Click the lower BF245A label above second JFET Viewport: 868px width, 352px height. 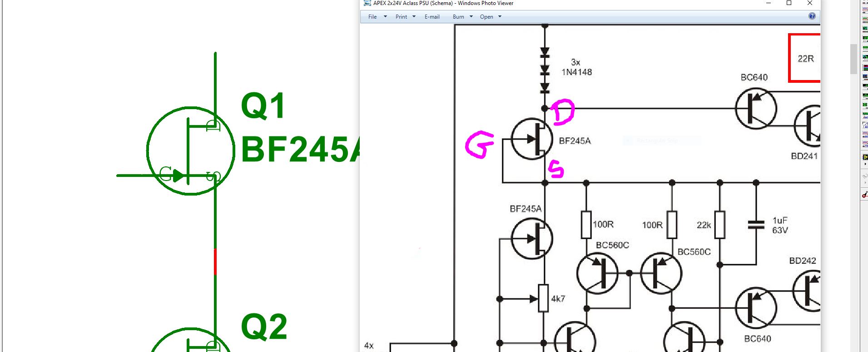coord(526,209)
